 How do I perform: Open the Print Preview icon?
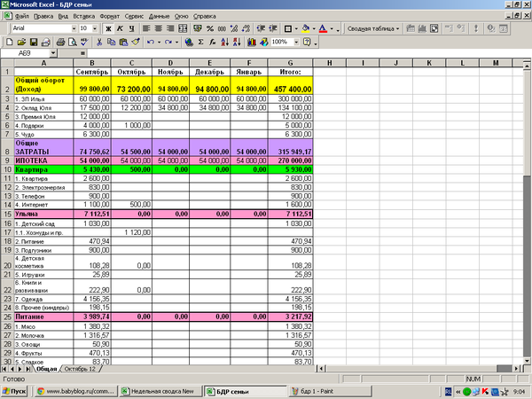click(x=74, y=42)
